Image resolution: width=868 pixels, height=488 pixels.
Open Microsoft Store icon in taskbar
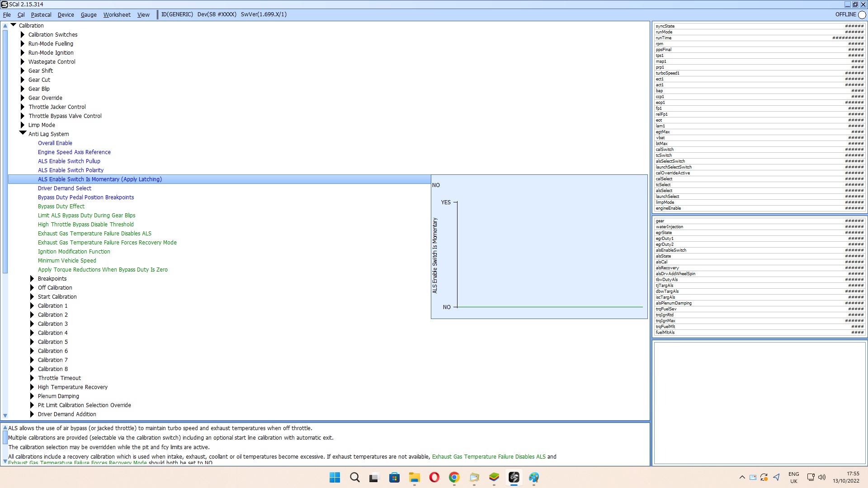tap(394, 478)
